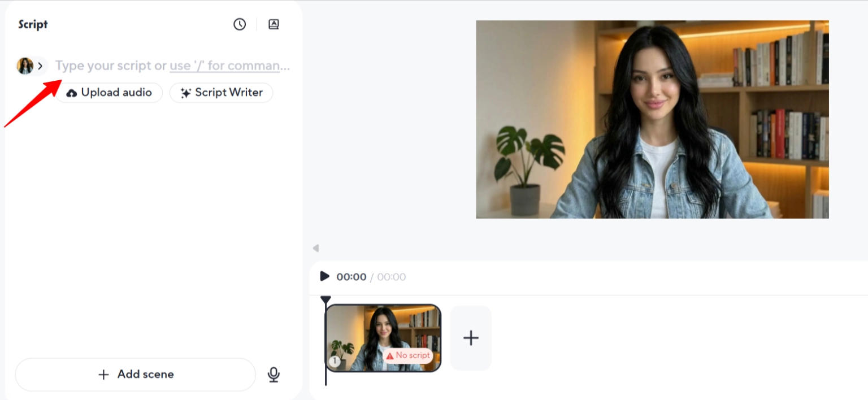Collapse the panel using the left triangle arrow
The image size is (868, 400).
tap(315, 249)
